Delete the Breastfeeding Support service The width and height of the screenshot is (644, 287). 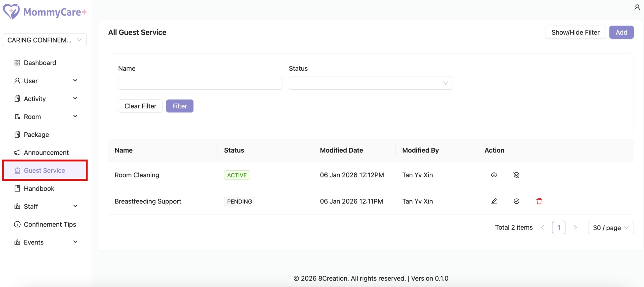(539, 201)
